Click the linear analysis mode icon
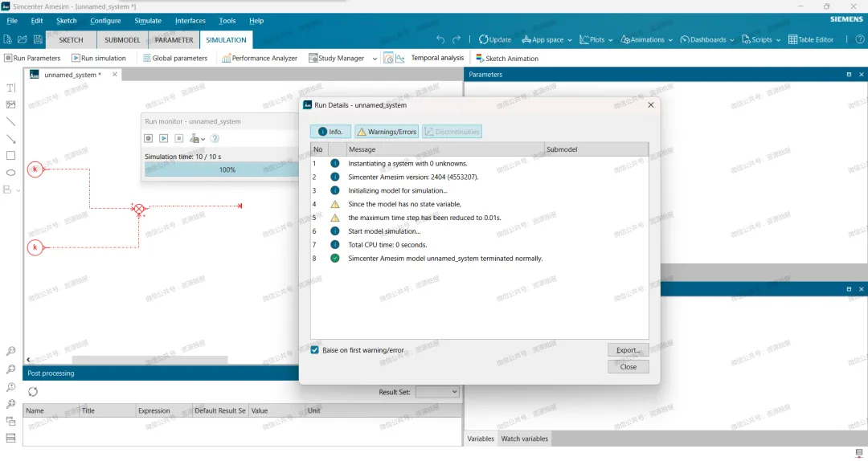 (x=400, y=58)
